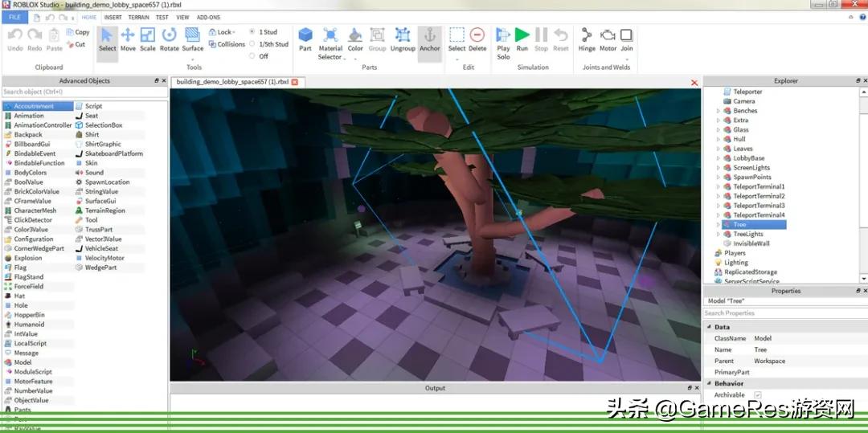
Task: Click the Search object field
Action: point(84,92)
